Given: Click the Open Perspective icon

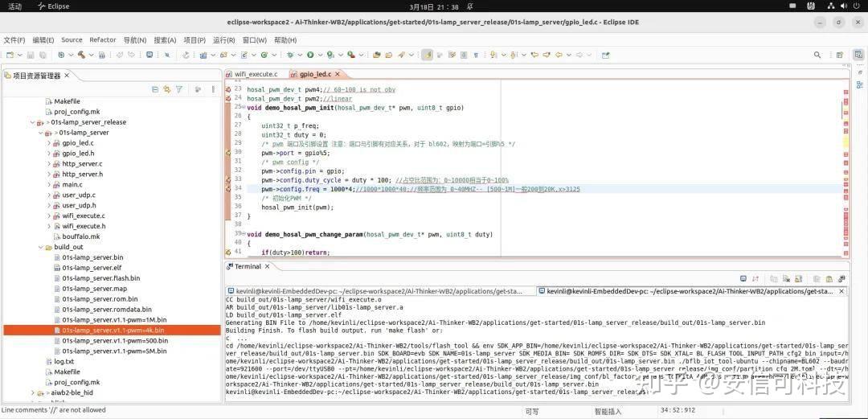Looking at the screenshot, I should (840, 55).
